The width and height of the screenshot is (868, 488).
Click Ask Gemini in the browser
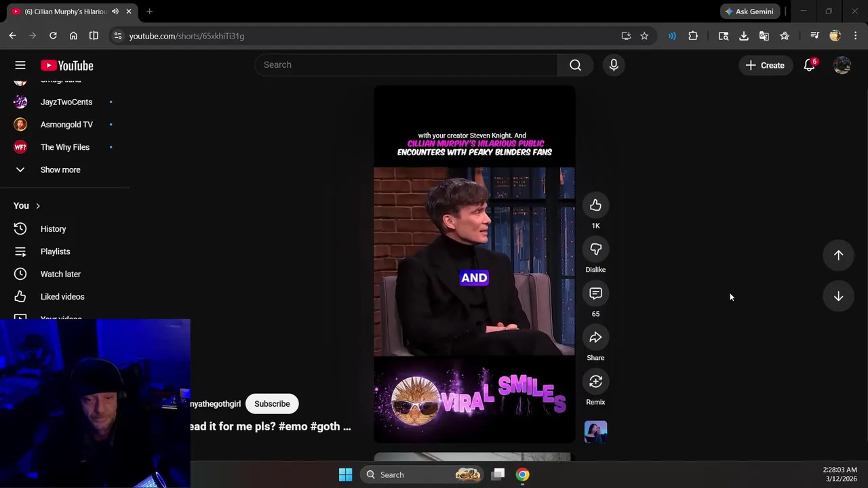tap(750, 12)
